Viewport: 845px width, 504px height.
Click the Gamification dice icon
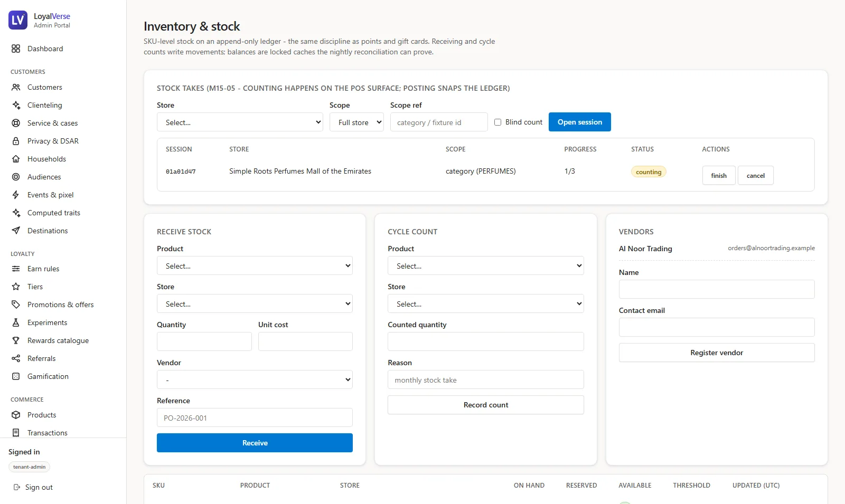point(16,376)
